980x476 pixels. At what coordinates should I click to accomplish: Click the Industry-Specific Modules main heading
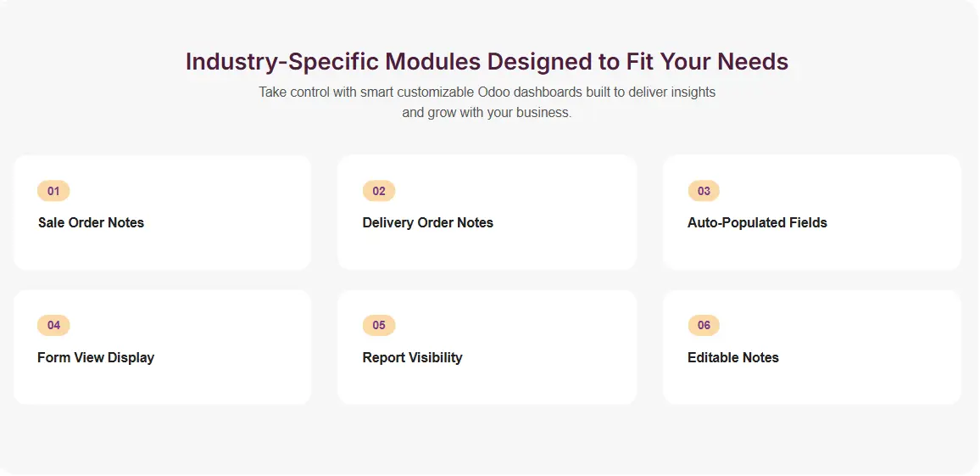[x=487, y=62]
